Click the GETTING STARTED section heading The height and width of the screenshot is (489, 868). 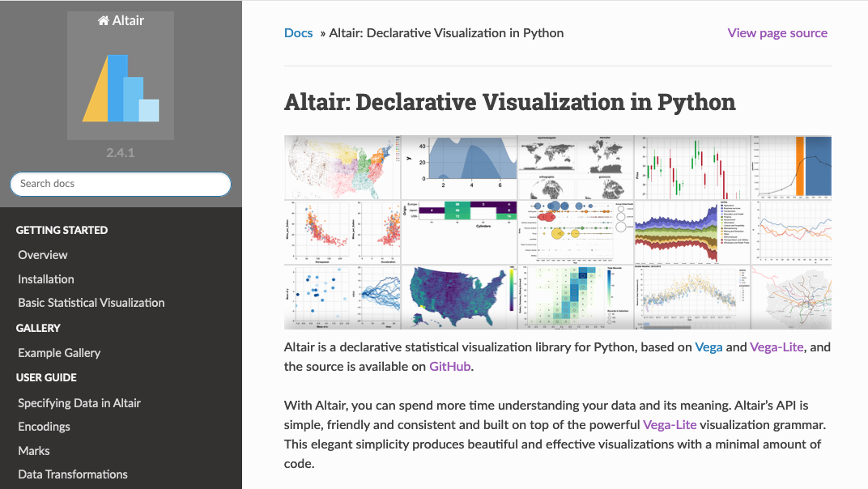[x=62, y=231]
